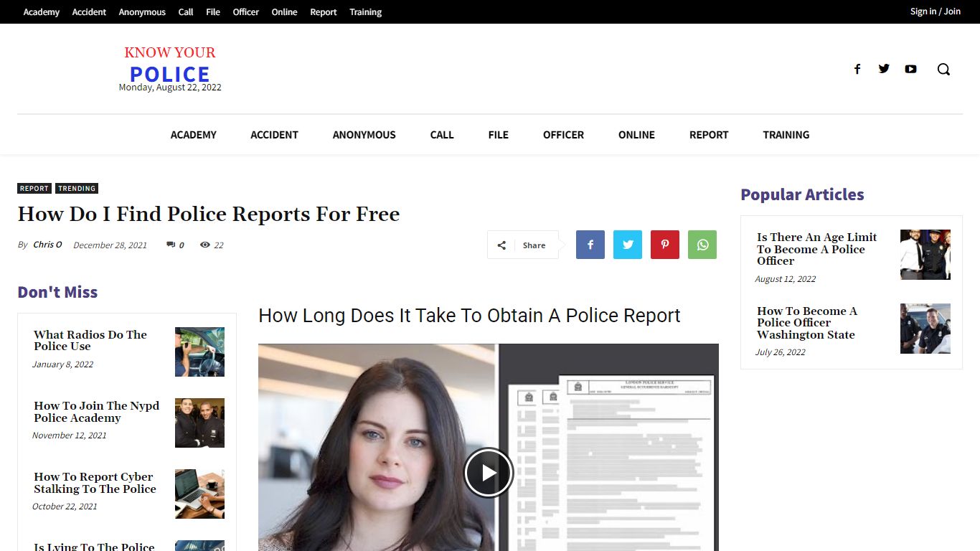Image resolution: width=980 pixels, height=551 pixels.
Task: Open File in the top black bar
Action: [x=213, y=11]
